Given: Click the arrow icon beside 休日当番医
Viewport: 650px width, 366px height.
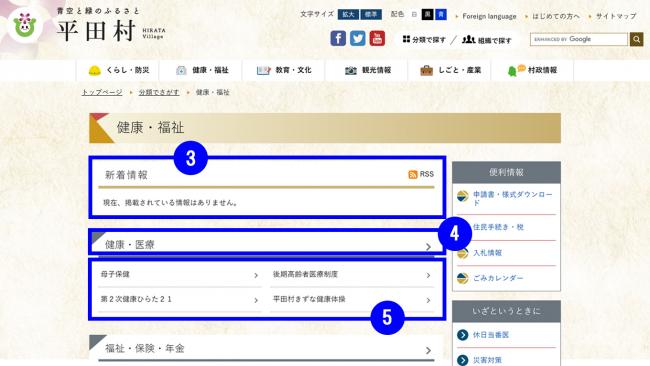Looking at the screenshot, I should 462,335.
